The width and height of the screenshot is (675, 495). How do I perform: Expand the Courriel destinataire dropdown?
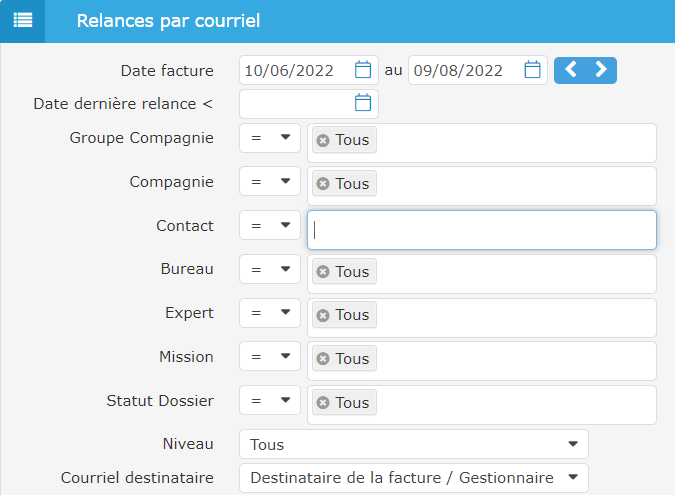[x=413, y=478]
